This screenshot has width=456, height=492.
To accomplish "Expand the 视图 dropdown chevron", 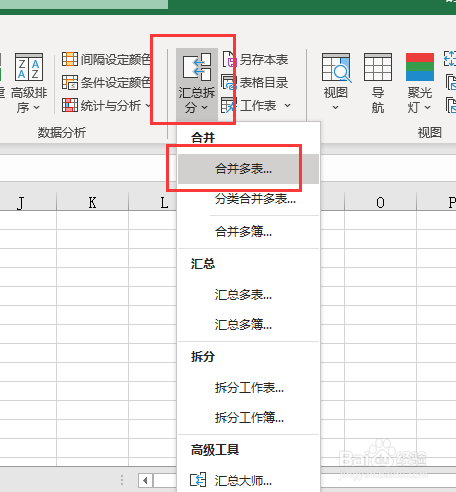I will [336, 107].
